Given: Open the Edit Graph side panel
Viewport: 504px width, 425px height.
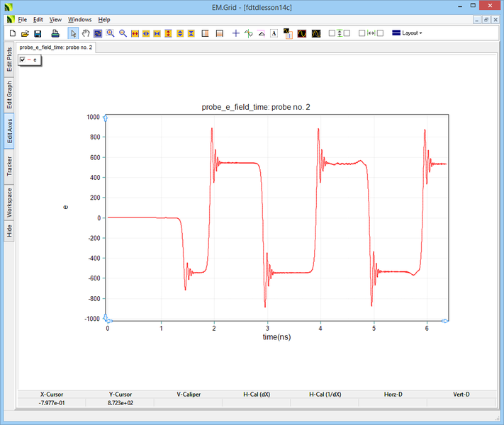Looking at the screenshot, I should (x=9, y=93).
